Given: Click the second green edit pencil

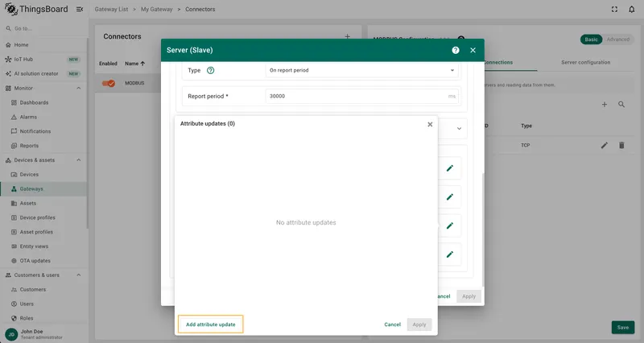Looking at the screenshot, I should tap(450, 196).
